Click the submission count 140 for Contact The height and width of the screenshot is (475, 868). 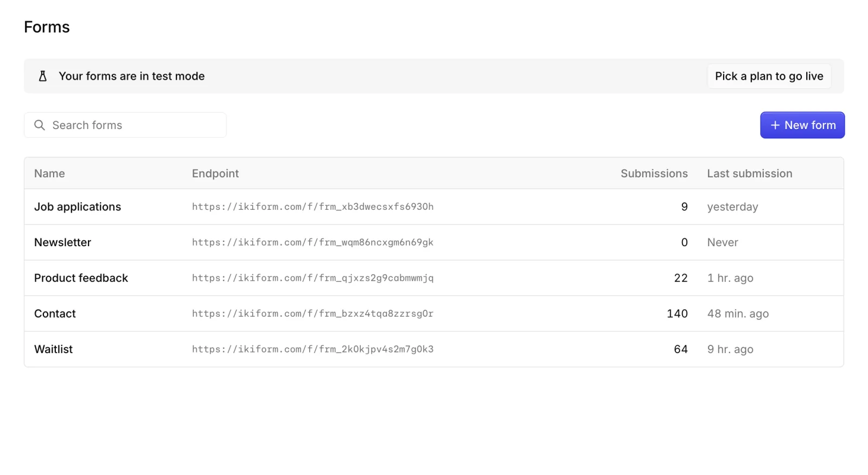pos(677,314)
